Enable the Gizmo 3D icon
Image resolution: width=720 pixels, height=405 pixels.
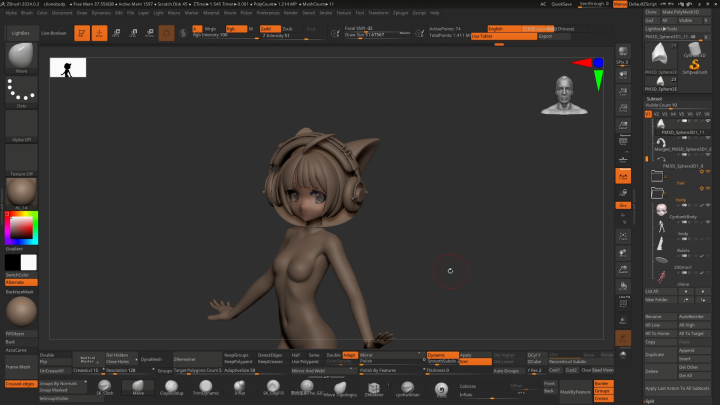[167, 33]
